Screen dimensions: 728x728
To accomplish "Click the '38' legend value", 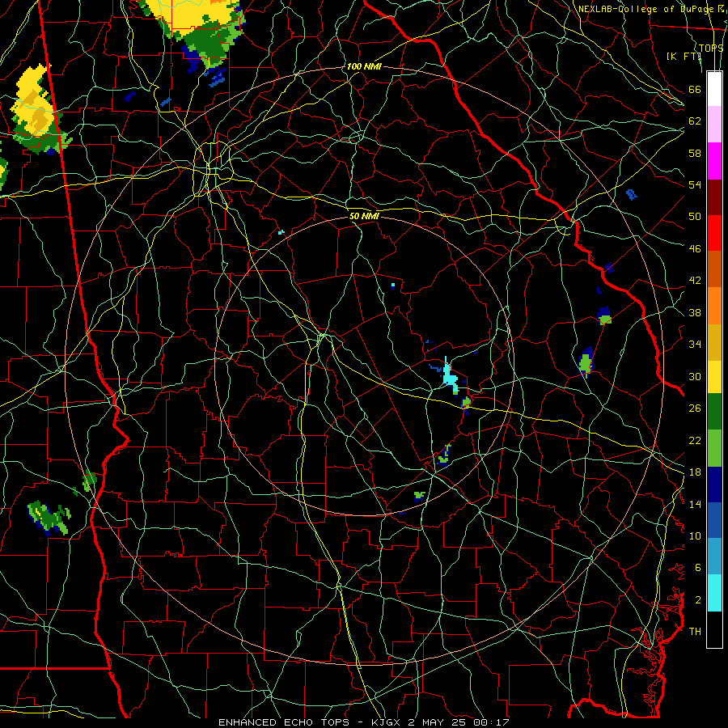I will coord(695,312).
